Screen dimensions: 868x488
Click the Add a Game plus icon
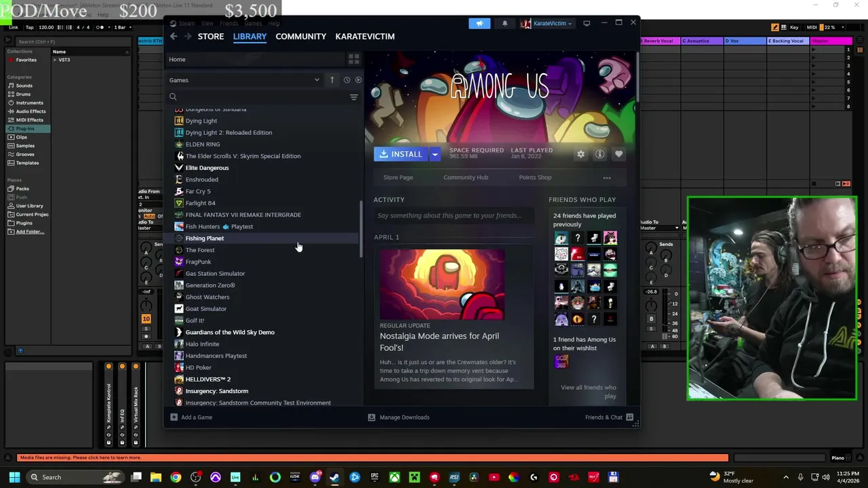coord(174,417)
